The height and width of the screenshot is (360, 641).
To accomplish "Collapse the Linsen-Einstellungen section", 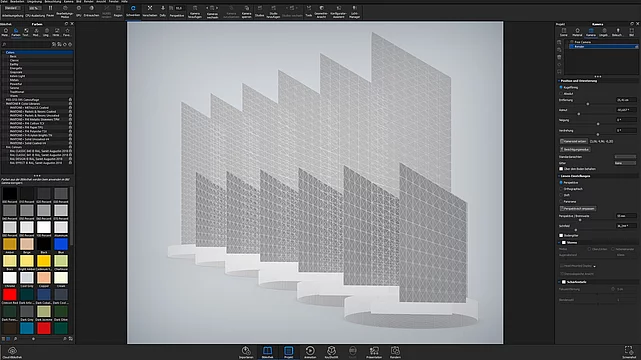I will (x=559, y=176).
